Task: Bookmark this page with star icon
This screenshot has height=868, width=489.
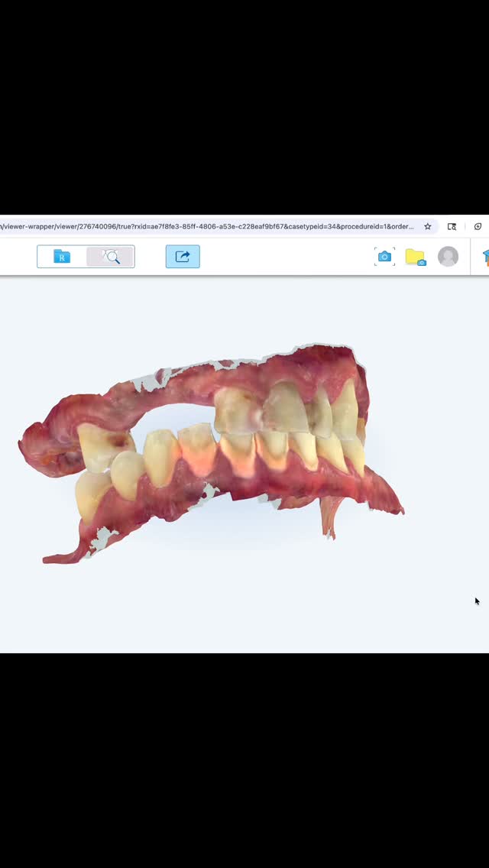Action: tap(428, 226)
